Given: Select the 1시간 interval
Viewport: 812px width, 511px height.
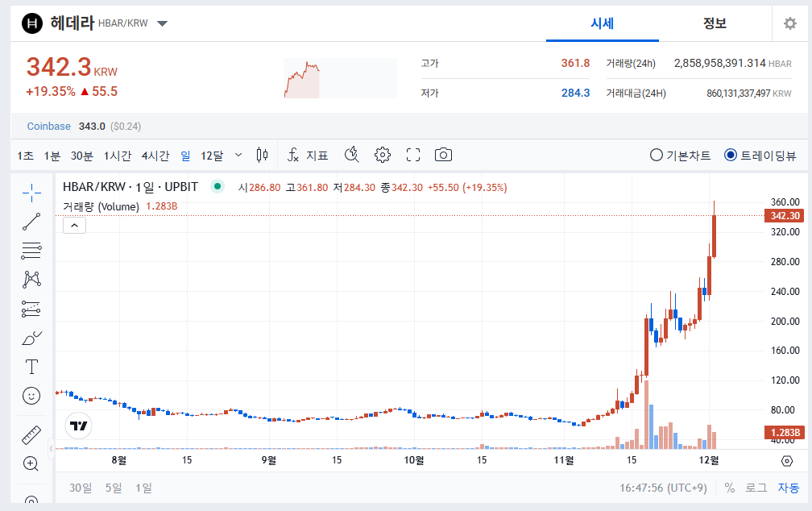Looking at the screenshot, I should pos(118,156).
